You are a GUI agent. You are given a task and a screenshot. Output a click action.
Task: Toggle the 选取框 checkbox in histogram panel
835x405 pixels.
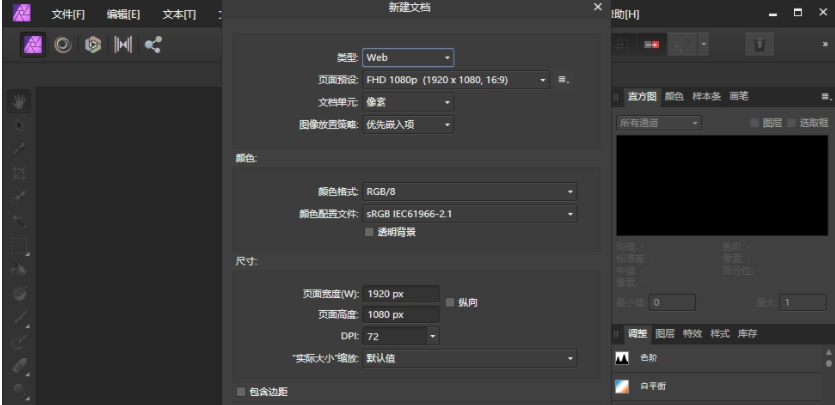[x=791, y=123]
